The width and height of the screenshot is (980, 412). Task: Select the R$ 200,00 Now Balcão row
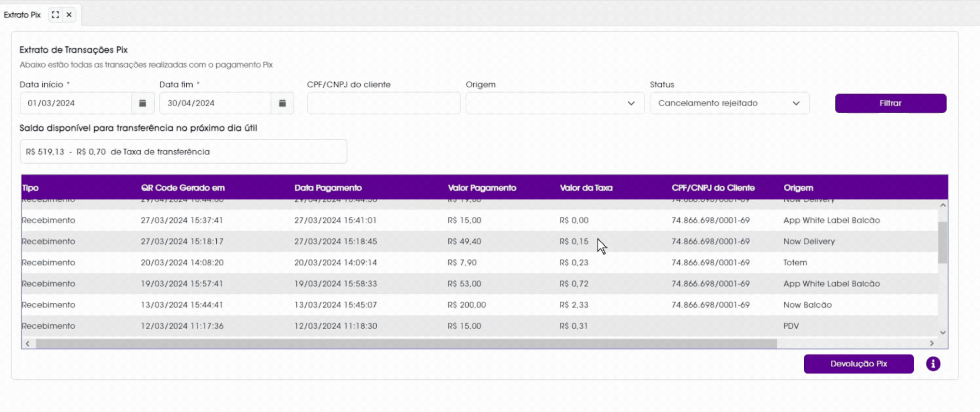point(479,305)
